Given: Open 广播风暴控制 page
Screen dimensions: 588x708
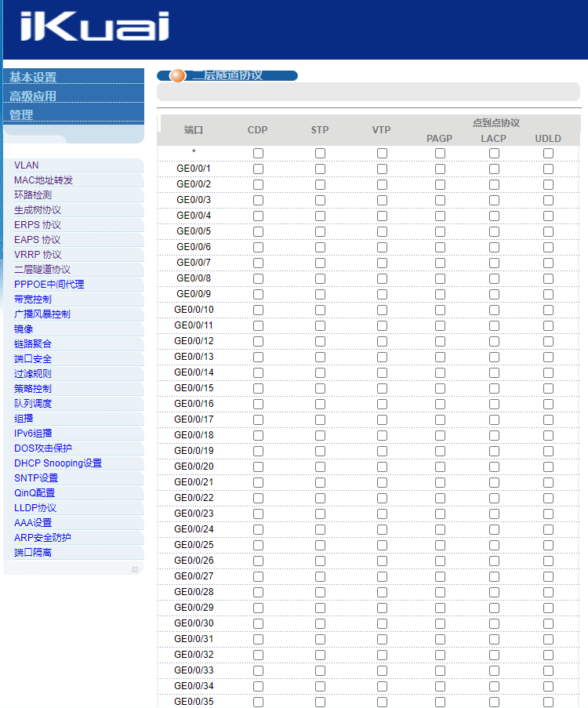Looking at the screenshot, I should pos(42,314).
